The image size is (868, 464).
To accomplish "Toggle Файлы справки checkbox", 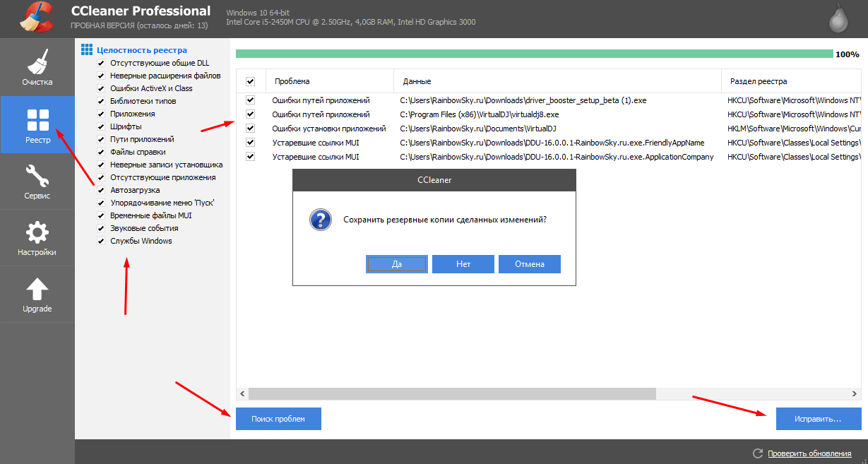I will point(101,152).
